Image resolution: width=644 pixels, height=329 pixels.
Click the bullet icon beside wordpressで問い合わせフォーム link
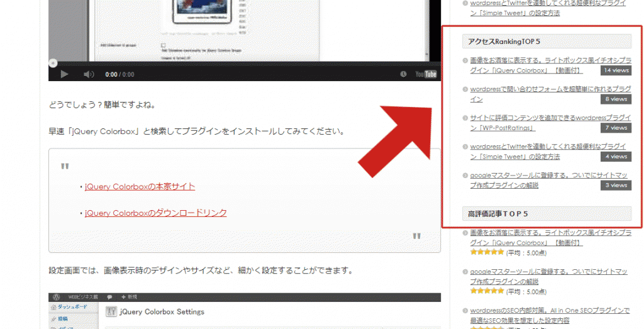465,89
